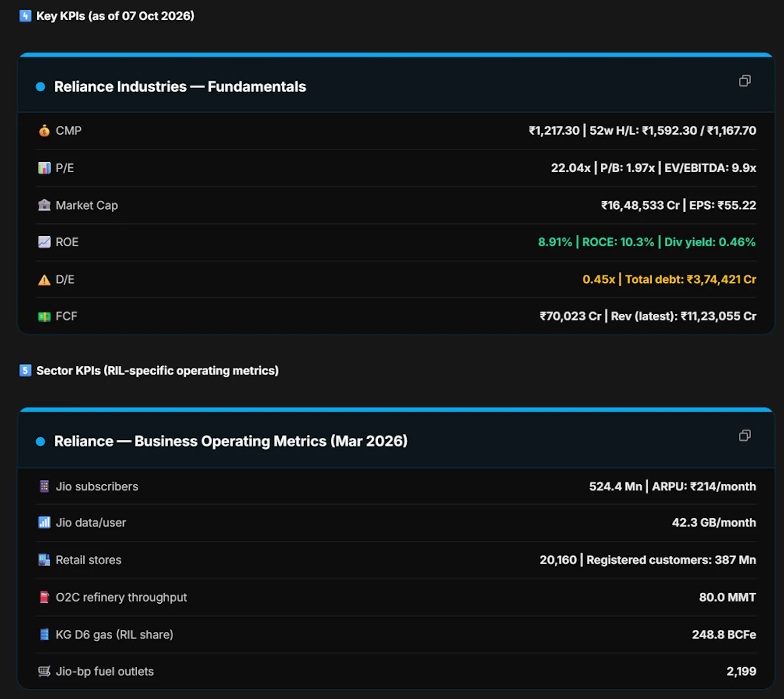Click the 'KG D6 gas (RIL share)' label
This screenshot has width=784, height=699.
coord(115,634)
